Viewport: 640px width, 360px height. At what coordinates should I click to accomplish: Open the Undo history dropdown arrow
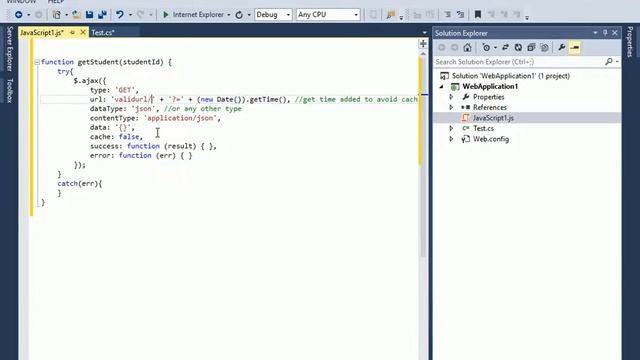130,15
